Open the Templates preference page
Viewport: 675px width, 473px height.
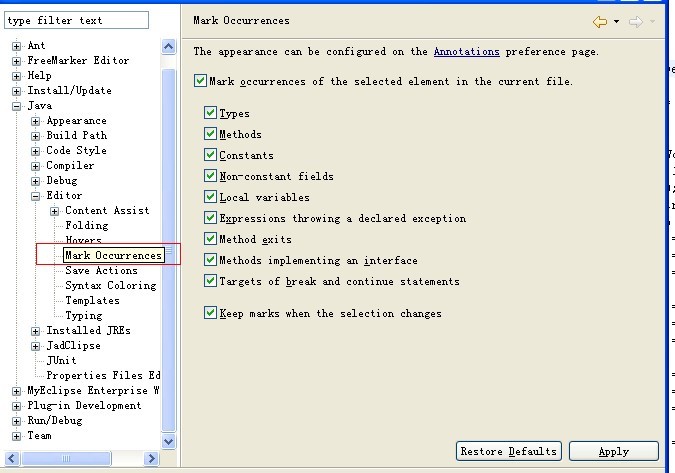pos(92,301)
